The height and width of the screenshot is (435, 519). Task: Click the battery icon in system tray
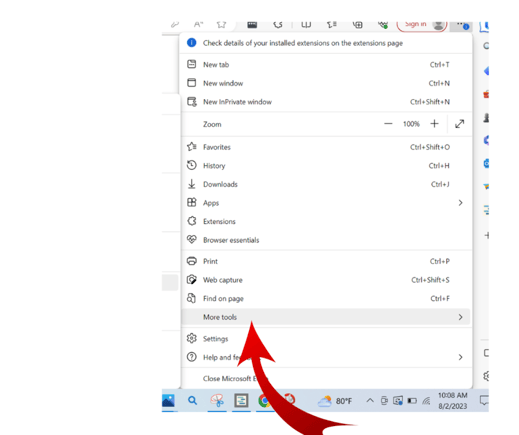click(412, 400)
